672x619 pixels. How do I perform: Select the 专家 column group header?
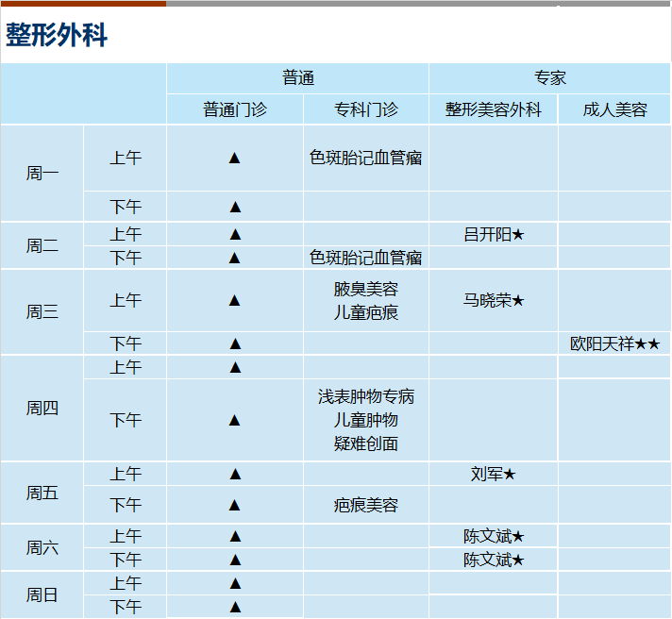[x=550, y=78]
